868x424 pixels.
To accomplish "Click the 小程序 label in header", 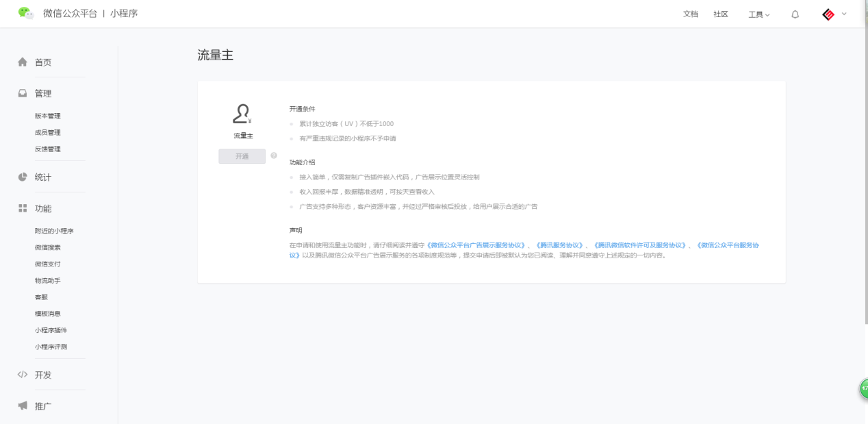I will click(x=124, y=14).
